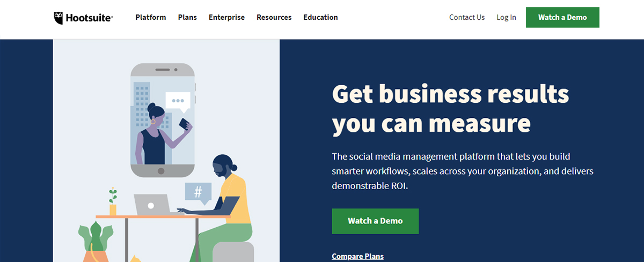Click the hero Watch a Demo button
Viewport: 644px width, 262px height.
[x=375, y=221]
